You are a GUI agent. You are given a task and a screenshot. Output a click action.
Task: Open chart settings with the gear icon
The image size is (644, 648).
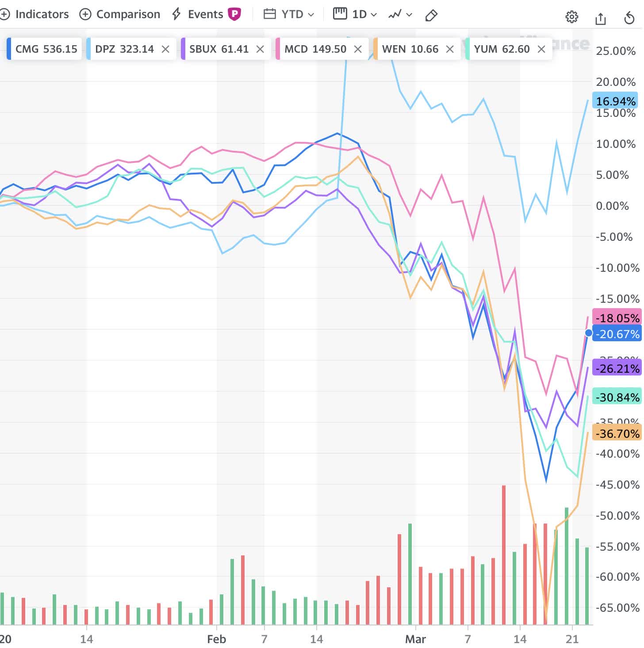coord(571,16)
